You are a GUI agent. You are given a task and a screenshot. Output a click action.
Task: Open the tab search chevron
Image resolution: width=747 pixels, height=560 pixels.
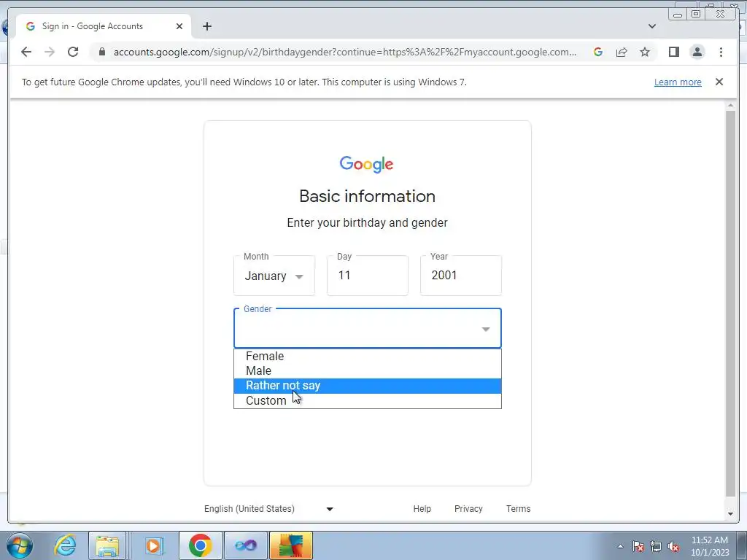click(x=651, y=26)
